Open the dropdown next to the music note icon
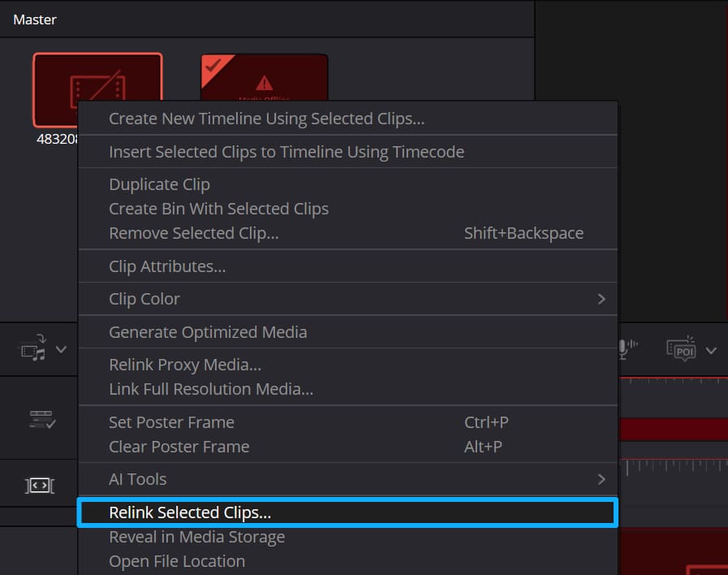Viewport: 728px width, 575px height. [60, 348]
